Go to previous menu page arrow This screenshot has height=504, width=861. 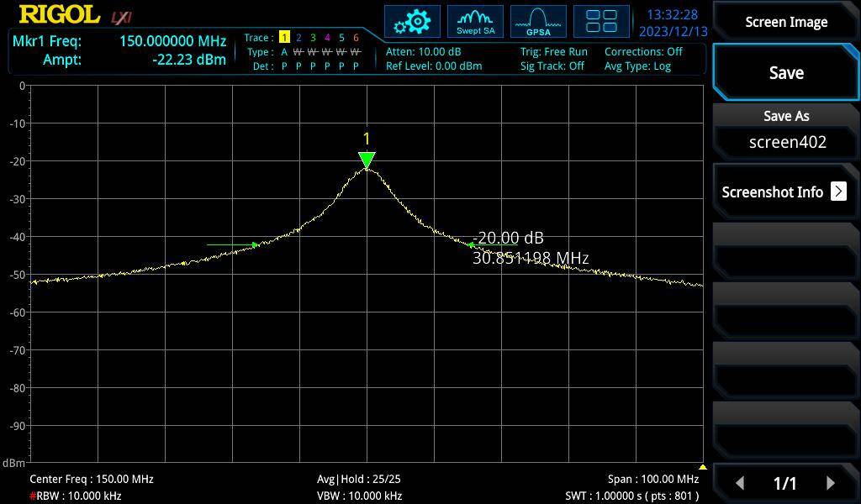point(740,483)
